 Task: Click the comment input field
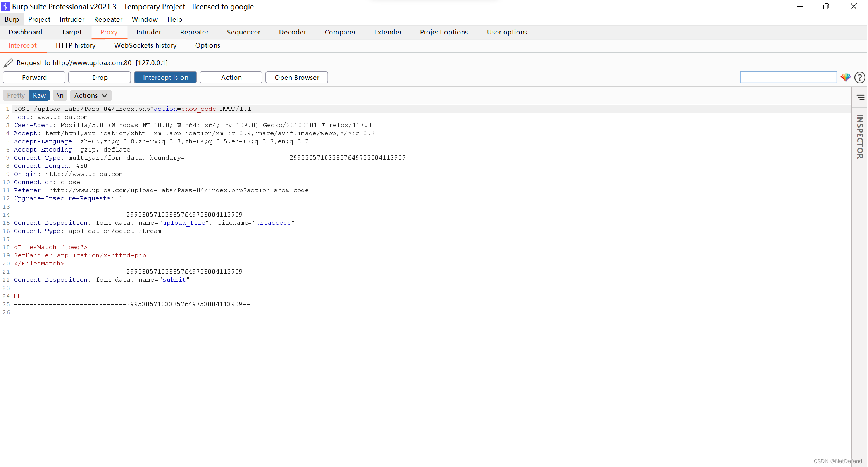click(788, 78)
